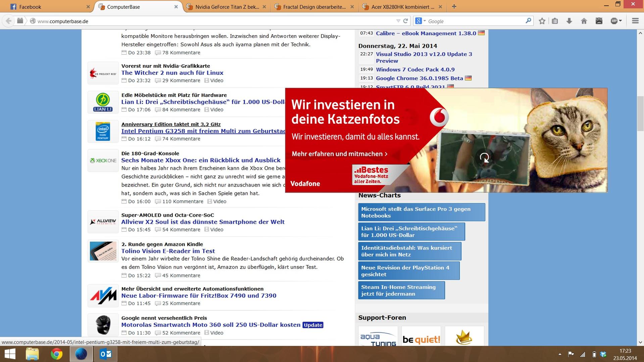
Task: View the 110 Kommentare on Xbox One article
Action: click(x=183, y=202)
